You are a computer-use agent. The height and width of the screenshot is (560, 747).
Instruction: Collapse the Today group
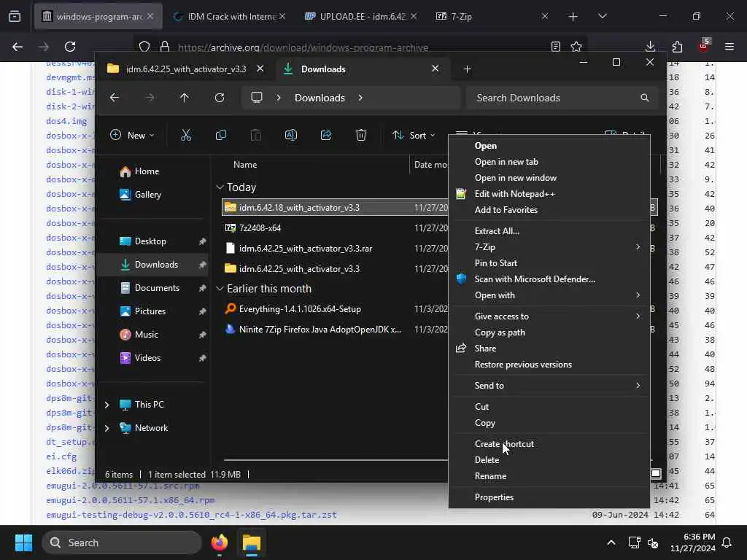click(x=220, y=187)
